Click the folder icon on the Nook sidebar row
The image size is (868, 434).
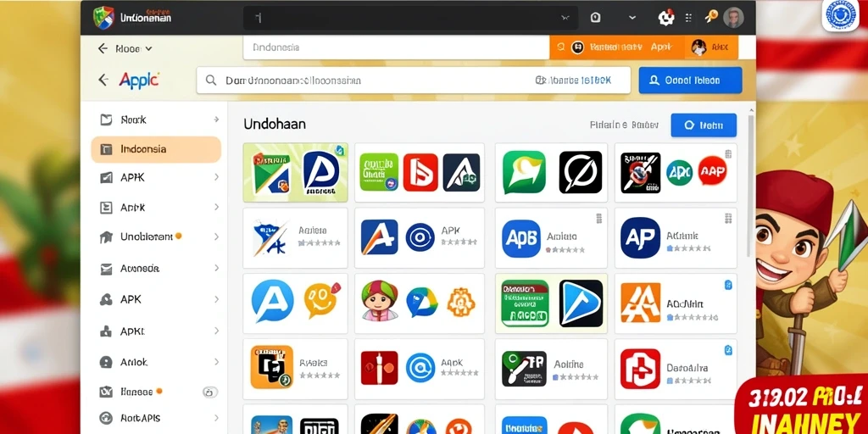pos(106,120)
